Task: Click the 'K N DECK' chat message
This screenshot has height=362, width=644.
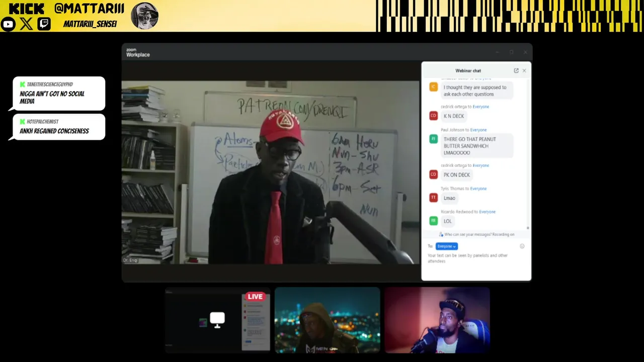Action: (454, 116)
